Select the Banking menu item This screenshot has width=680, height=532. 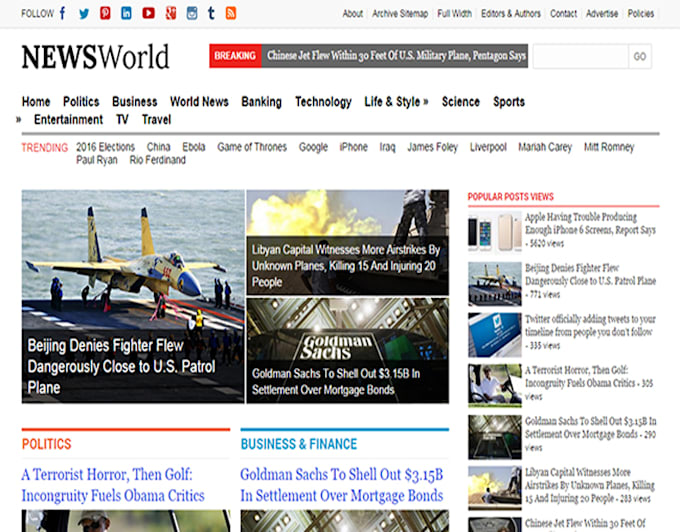(x=262, y=101)
